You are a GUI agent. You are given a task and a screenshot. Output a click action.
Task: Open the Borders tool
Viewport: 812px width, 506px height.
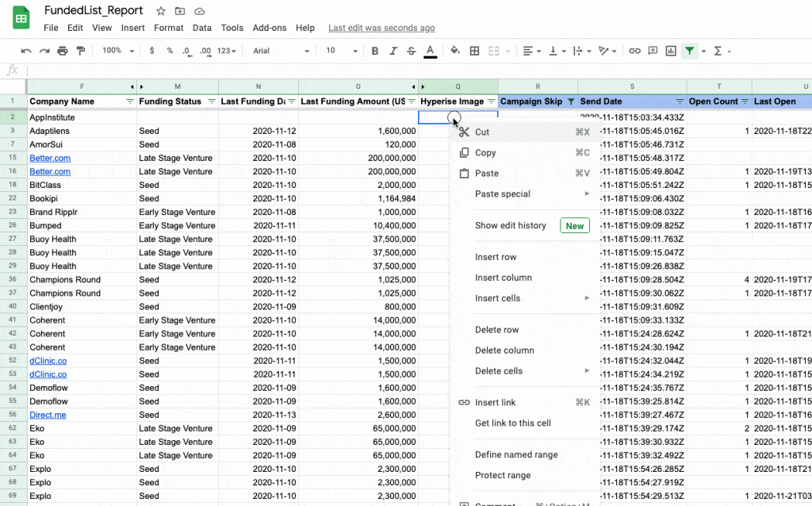[474, 51]
